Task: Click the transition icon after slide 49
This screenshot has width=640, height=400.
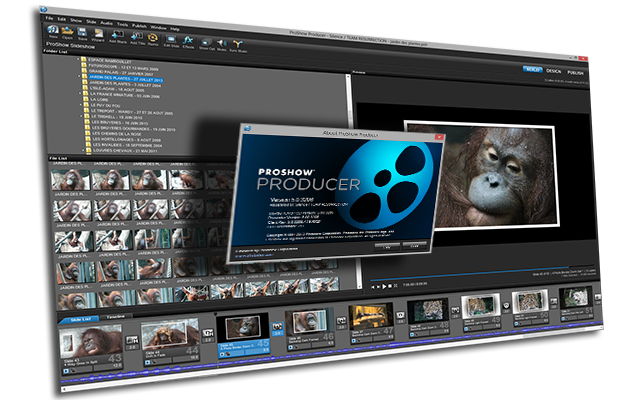Action: click(x=506, y=307)
